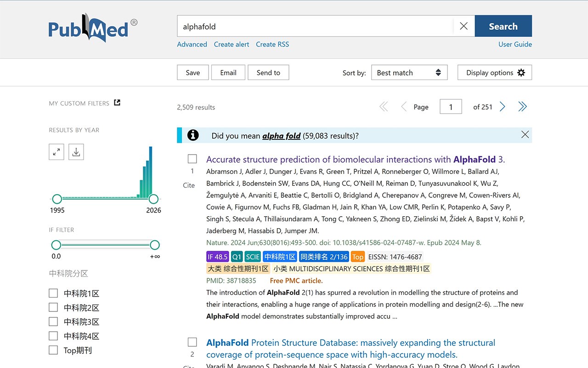Check the 中科院1区 filter
The width and height of the screenshot is (588, 368).
pyautogui.click(x=53, y=293)
